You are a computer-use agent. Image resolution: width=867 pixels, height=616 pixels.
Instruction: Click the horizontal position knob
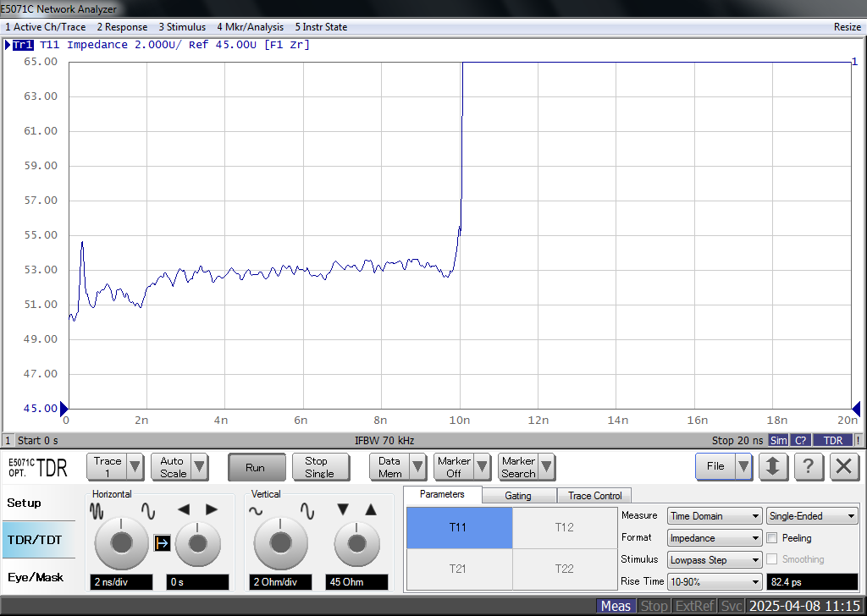click(x=197, y=543)
